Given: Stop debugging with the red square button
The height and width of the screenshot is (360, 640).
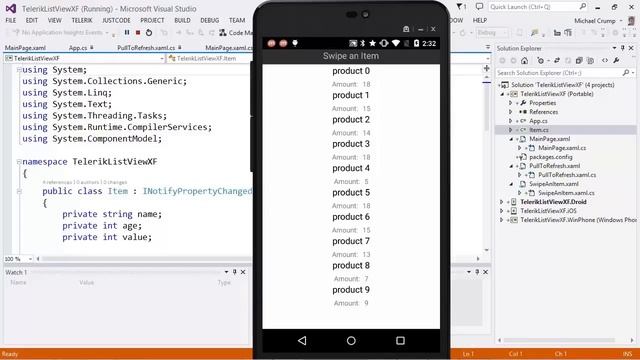Looking at the screenshot, I should (138, 33).
